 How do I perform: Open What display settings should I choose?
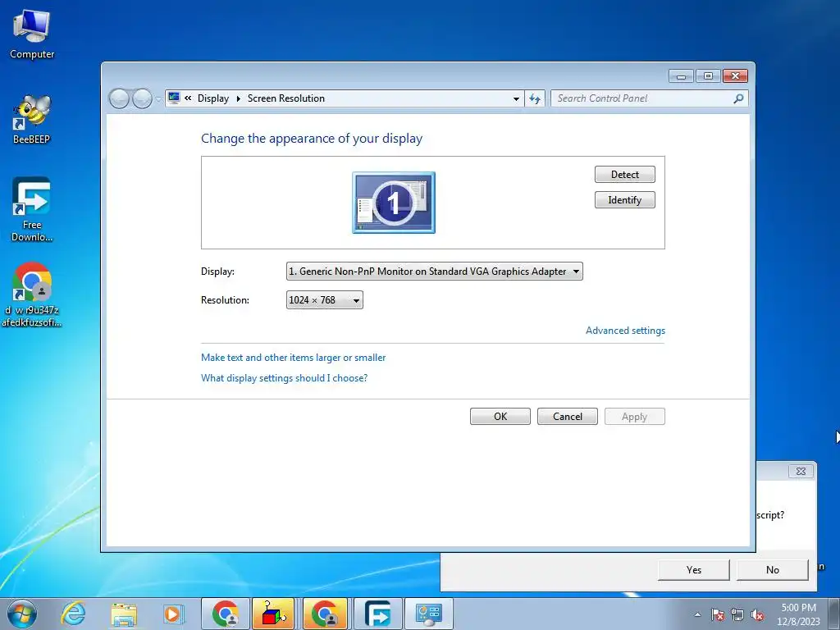(284, 378)
